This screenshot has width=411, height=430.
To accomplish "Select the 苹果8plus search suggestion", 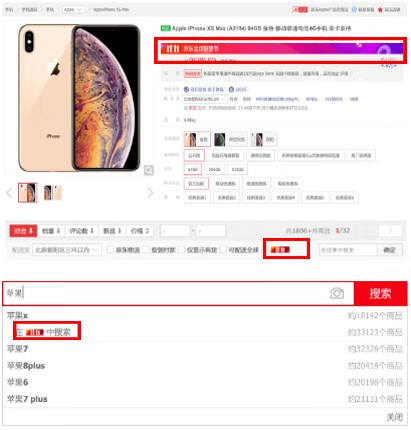I will (x=26, y=366).
